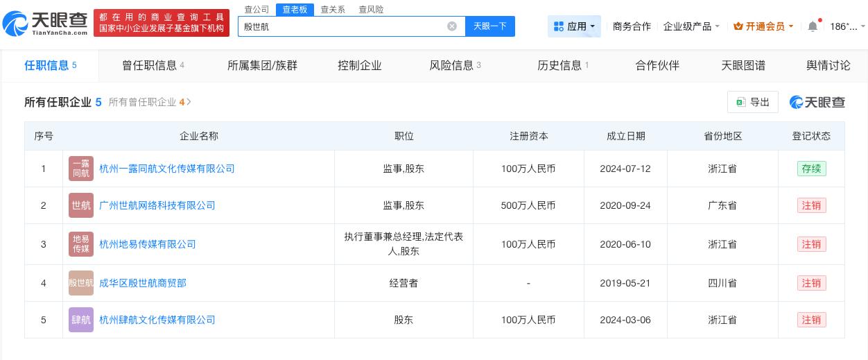
Task: Click 注销 status for 杭州地易传媒
Action: (811, 244)
